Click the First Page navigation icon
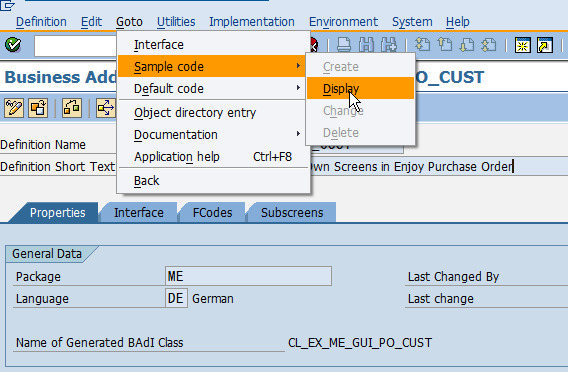 pos(422,45)
